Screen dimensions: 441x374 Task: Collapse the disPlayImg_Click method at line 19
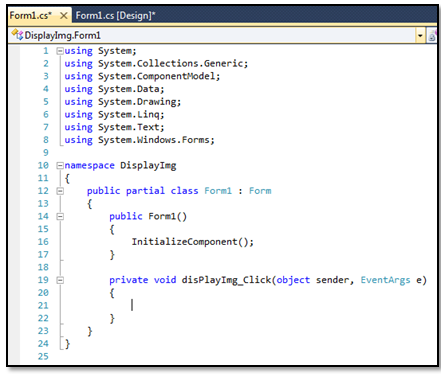pos(60,280)
